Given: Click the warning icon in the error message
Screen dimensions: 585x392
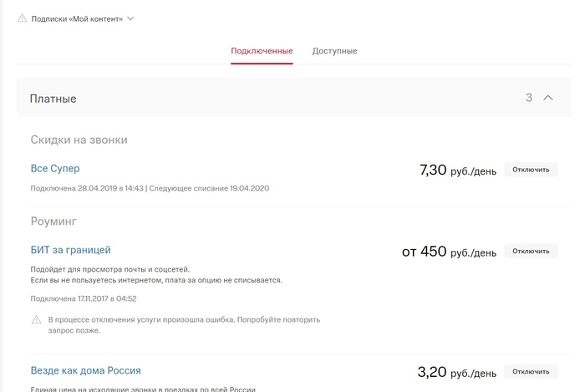Looking at the screenshot, I should click(x=36, y=320).
